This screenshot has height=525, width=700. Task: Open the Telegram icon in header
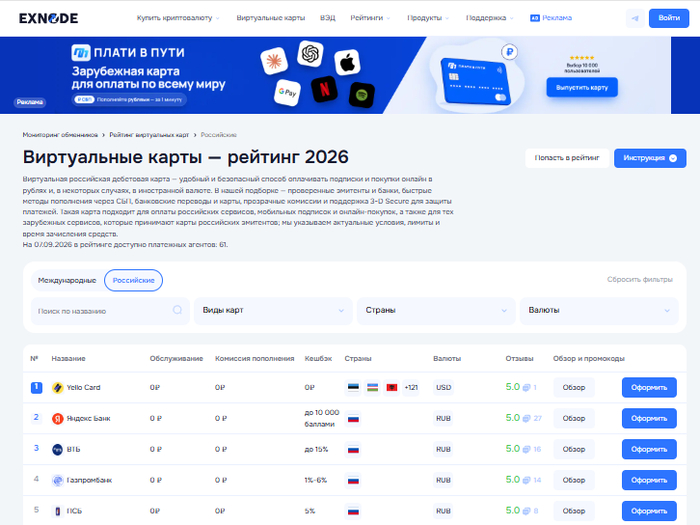pyautogui.click(x=635, y=18)
